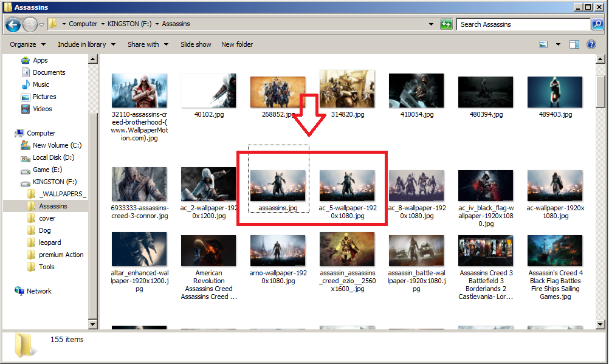Click the Back navigation arrow button

(13, 25)
